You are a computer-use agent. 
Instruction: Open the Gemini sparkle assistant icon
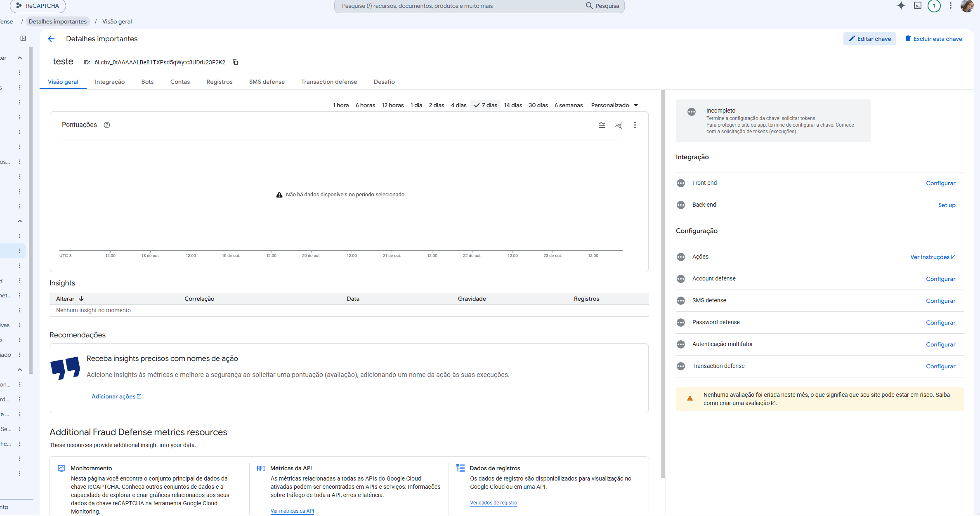pyautogui.click(x=901, y=5)
